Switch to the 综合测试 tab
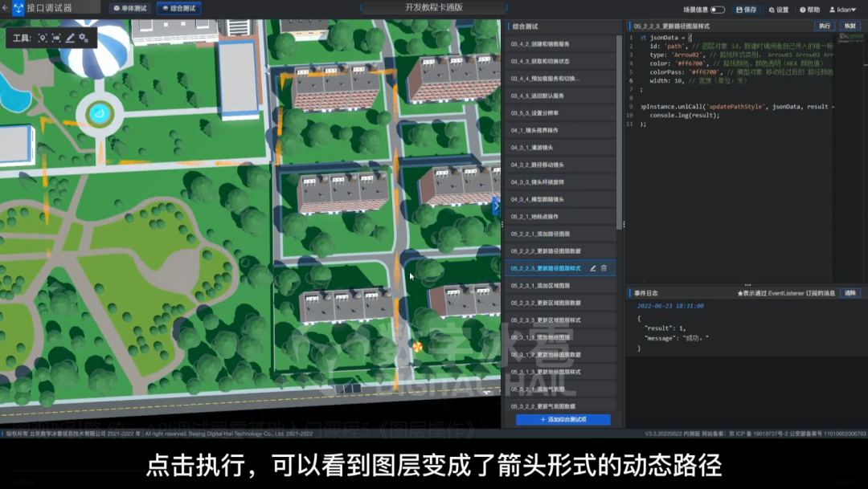This screenshot has height=489, width=868. pyautogui.click(x=178, y=8)
